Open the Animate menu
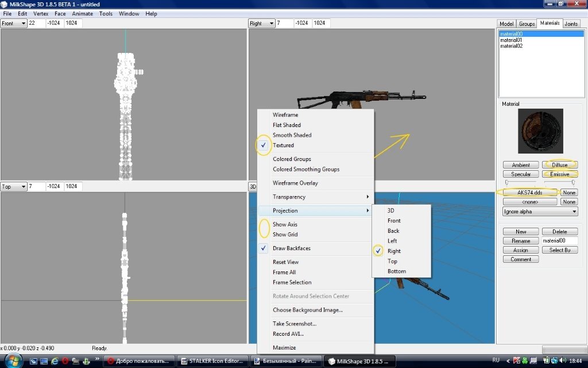This screenshot has height=368, width=588. tap(82, 13)
